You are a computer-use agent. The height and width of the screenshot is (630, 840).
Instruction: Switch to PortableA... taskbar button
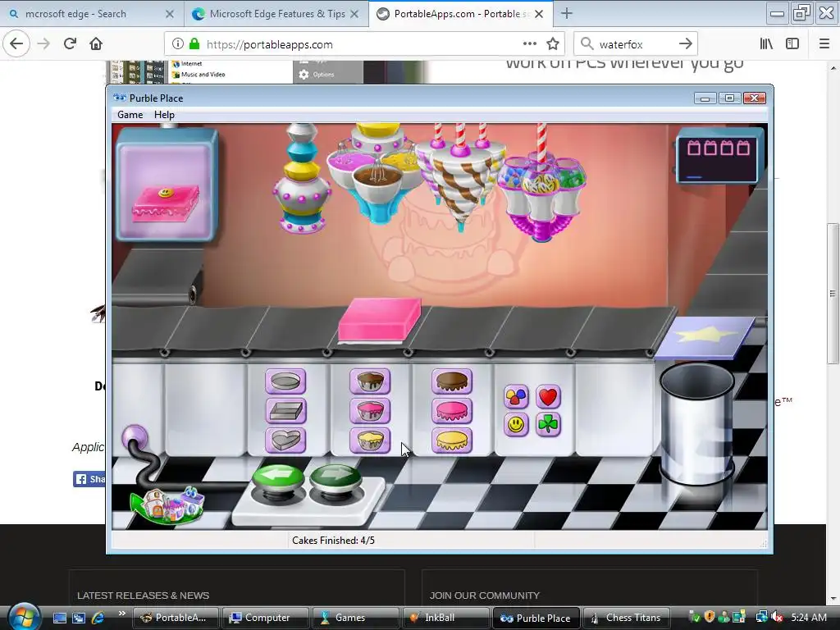(176, 618)
